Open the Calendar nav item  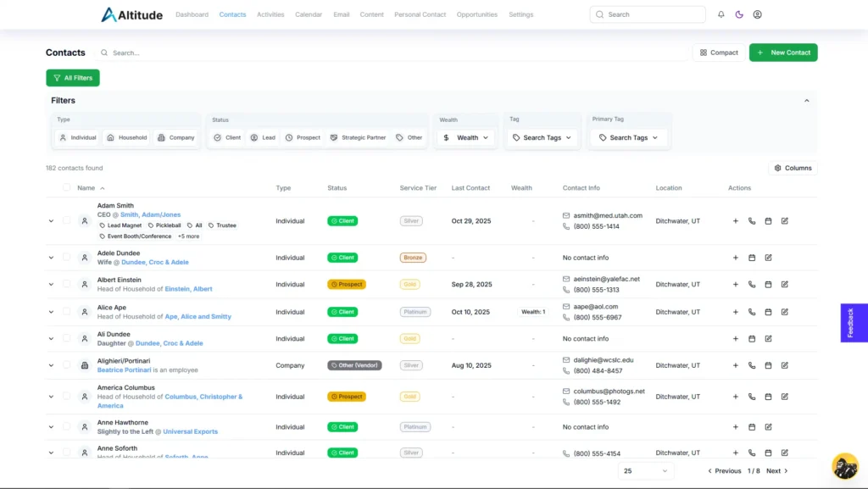[x=309, y=14]
